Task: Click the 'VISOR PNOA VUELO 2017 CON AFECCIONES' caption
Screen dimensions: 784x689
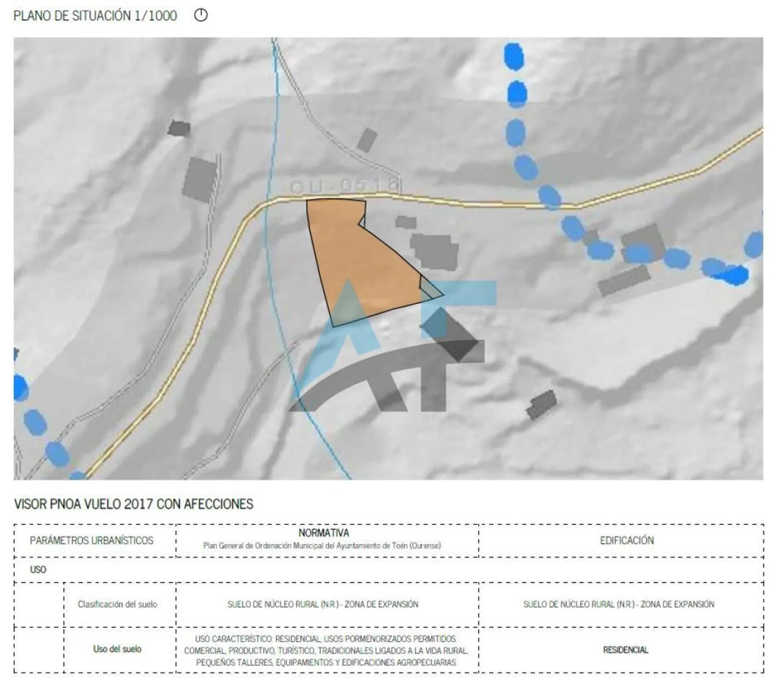Action: tap(134, 504)
